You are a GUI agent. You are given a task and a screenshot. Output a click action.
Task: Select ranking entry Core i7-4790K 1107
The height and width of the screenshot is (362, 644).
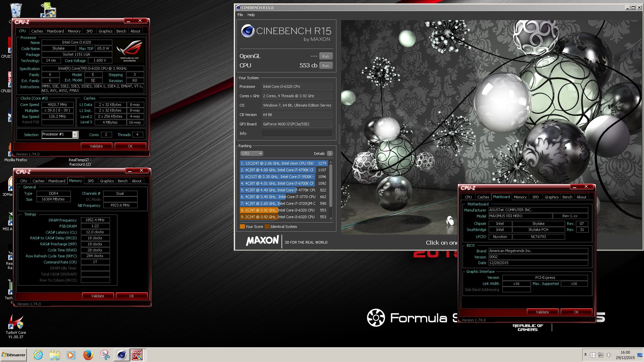tap(284, 170)
